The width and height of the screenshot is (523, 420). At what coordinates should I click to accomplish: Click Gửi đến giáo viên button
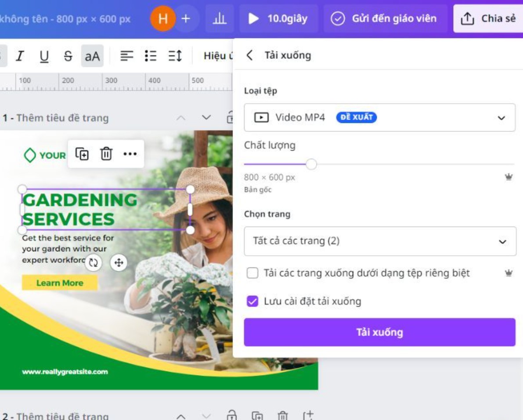tap(385, 19)
